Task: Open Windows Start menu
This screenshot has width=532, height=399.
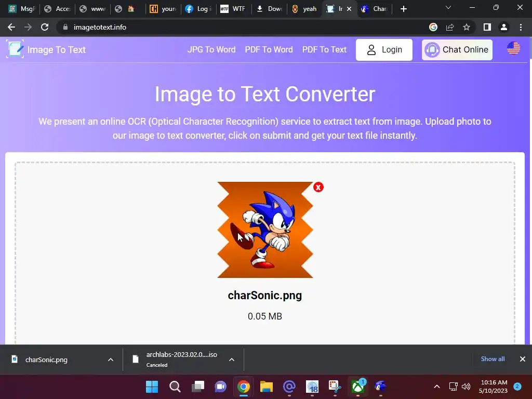Action: [x=152, y=387]
